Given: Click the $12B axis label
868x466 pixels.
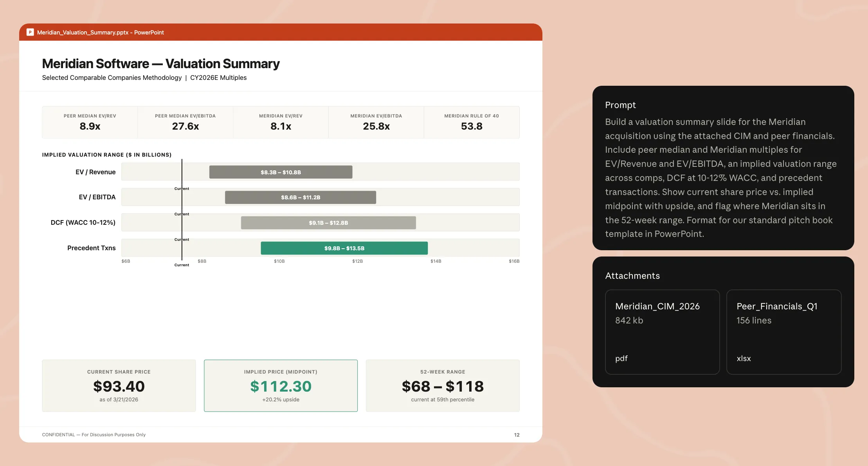Looking at the screenshot, I should (358, 261).
